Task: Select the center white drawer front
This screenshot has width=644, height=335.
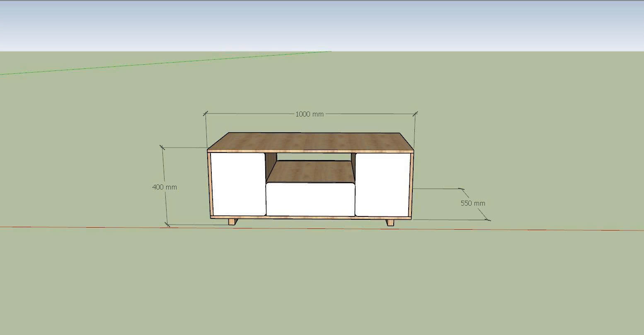Action: pyautogui.click(x=310, y=199)
